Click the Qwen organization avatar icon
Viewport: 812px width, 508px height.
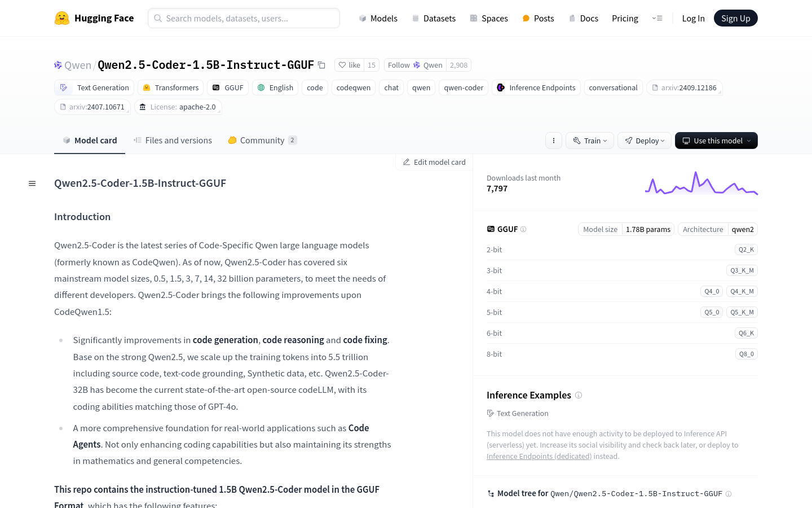(58, 65)
